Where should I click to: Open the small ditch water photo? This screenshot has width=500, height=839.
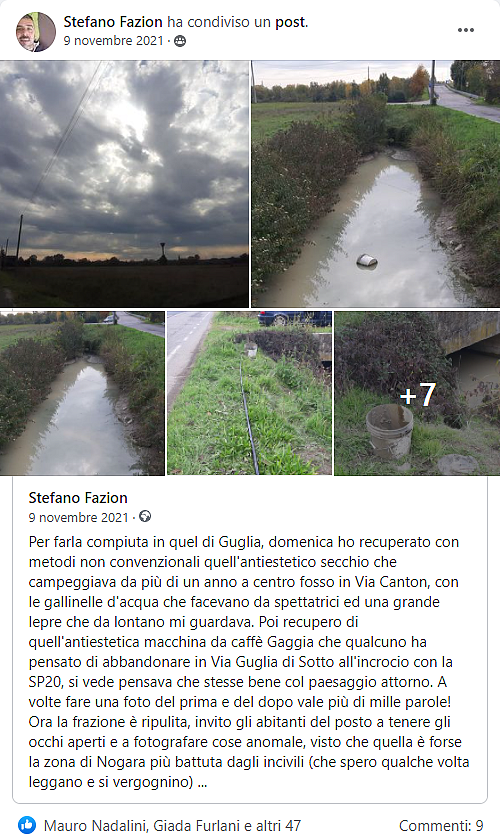[x=82, y=393]
